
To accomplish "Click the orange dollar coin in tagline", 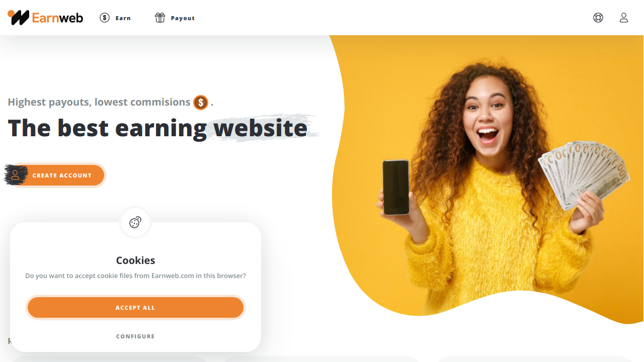I will coord(201,103).
